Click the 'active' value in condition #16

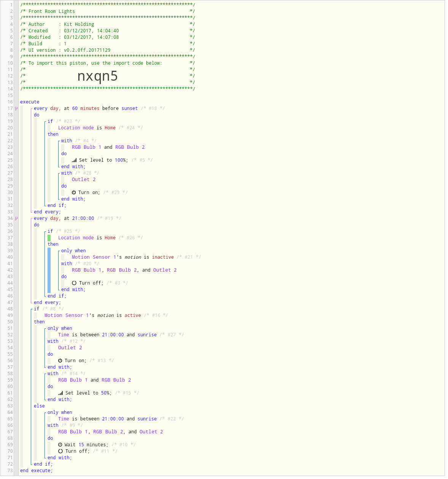point(133,315)
